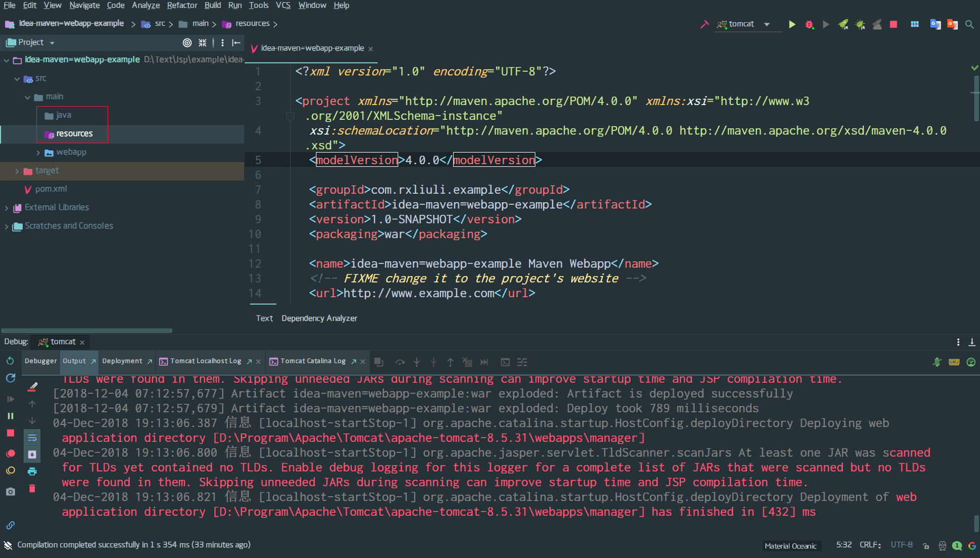This screenshot has height=558, width=980.
Task: Open Project panel options three-dots menu
Action: 223,43
